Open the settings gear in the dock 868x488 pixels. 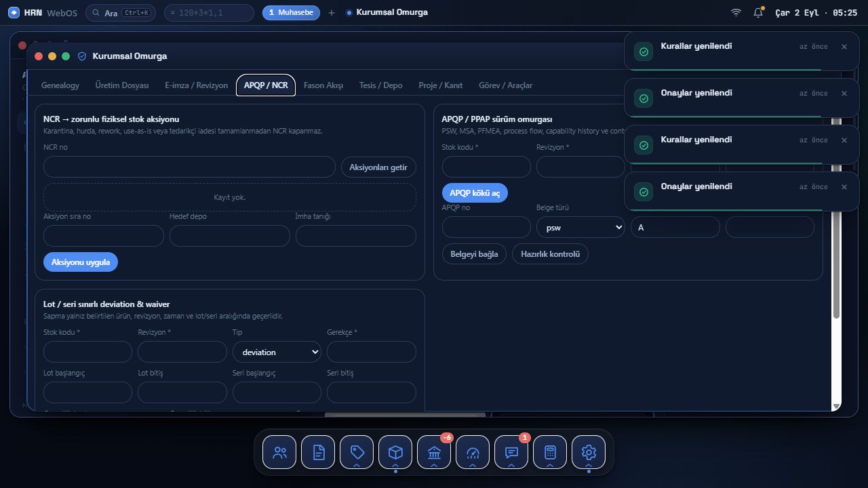(589, 452)
